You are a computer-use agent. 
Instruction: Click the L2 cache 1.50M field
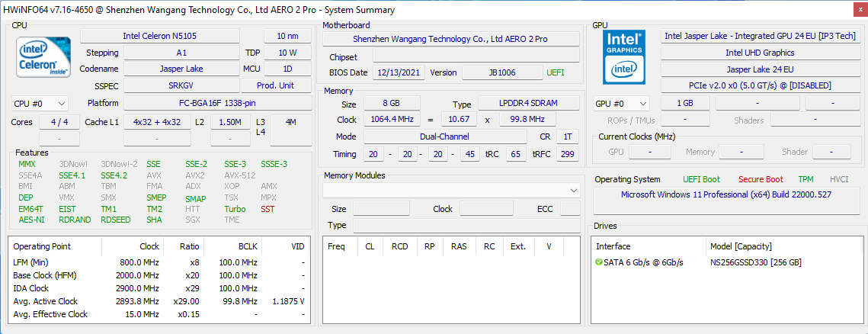(229, 122)
